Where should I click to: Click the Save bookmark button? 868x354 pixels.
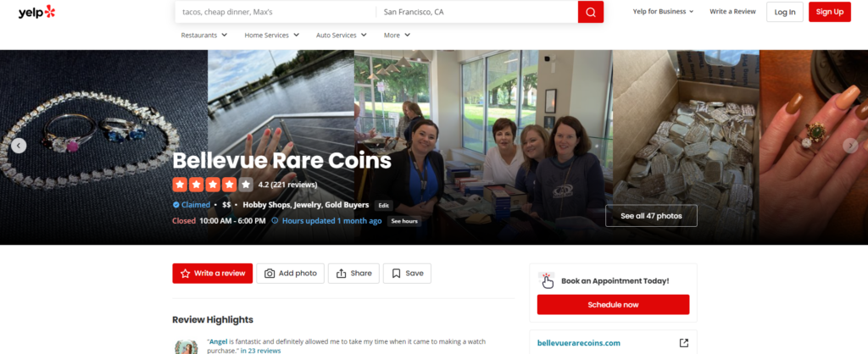pos(407,274)
